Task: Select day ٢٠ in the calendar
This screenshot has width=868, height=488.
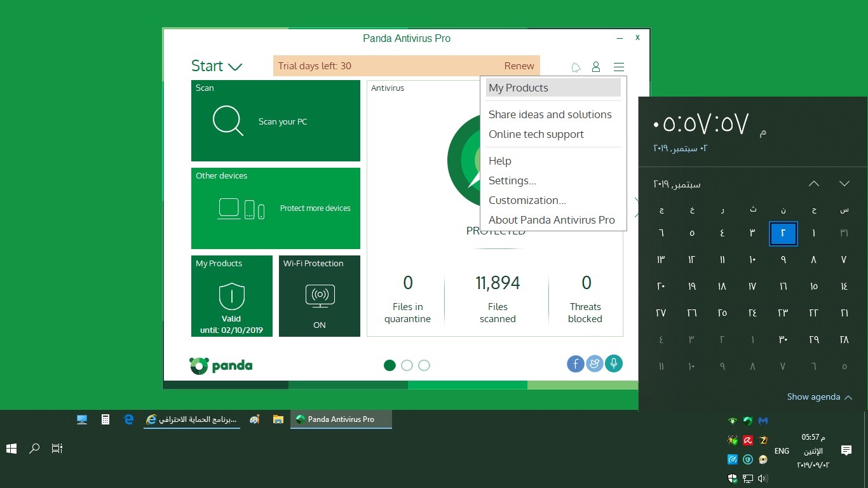Action: 661,287
